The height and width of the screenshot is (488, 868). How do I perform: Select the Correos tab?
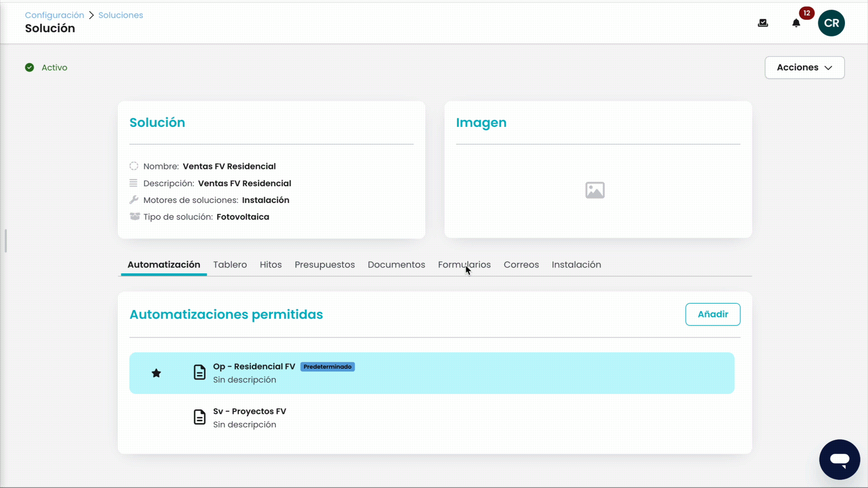(521, 265)
